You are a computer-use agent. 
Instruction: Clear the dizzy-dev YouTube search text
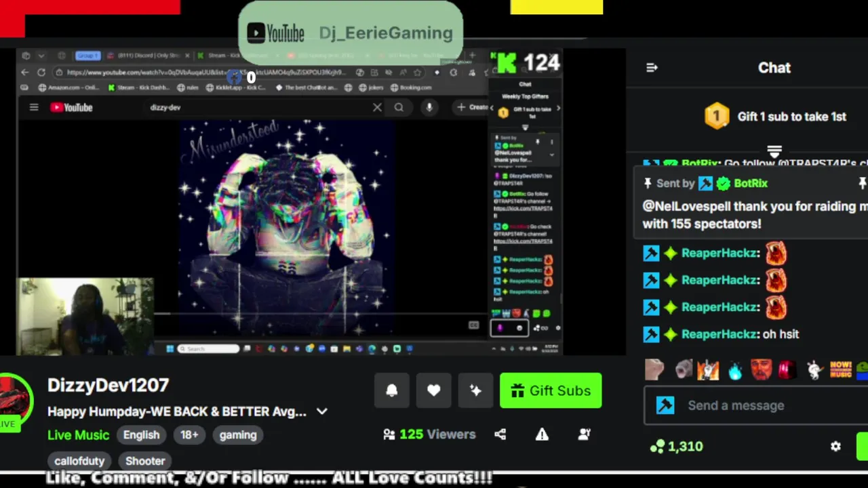click(377, 107)
